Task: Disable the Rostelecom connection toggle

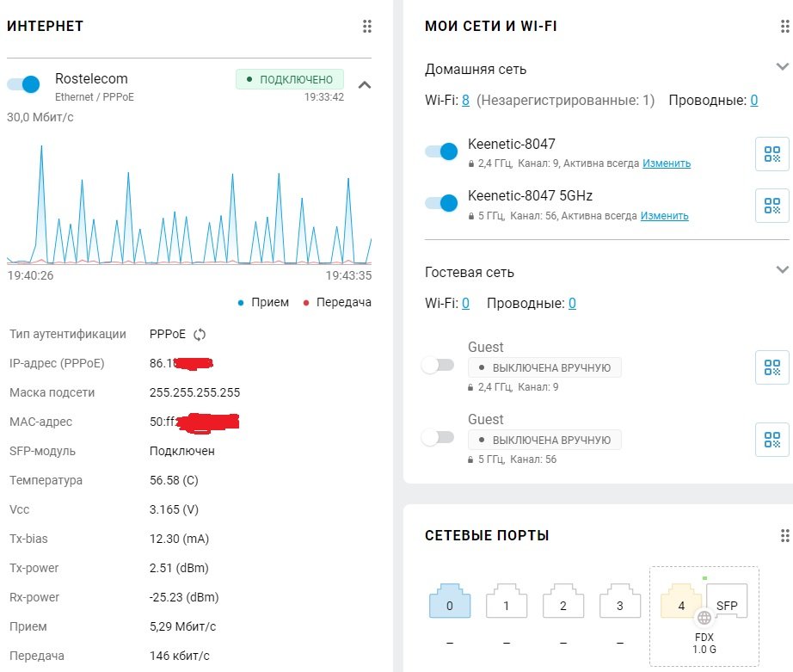Action: click(24, 84)
